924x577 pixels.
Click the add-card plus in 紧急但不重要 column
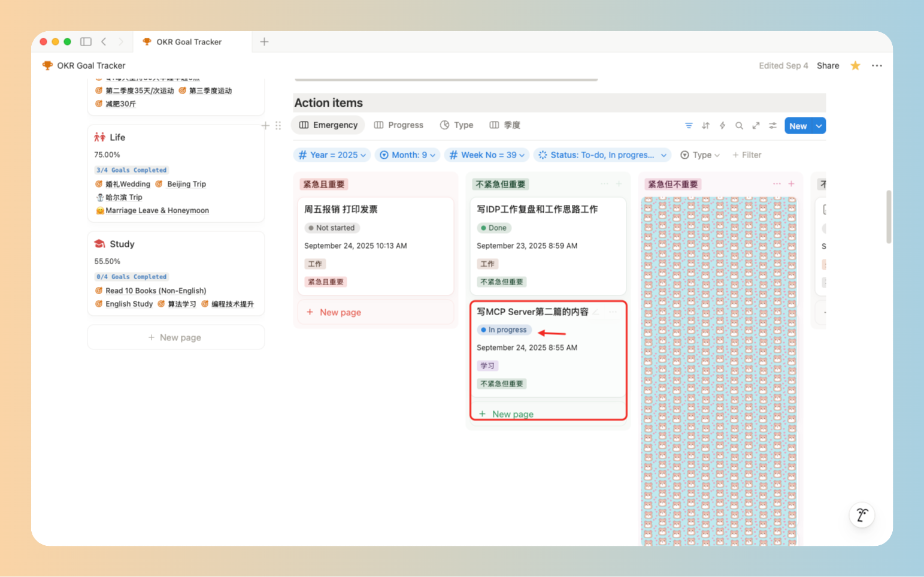(791, 184)
